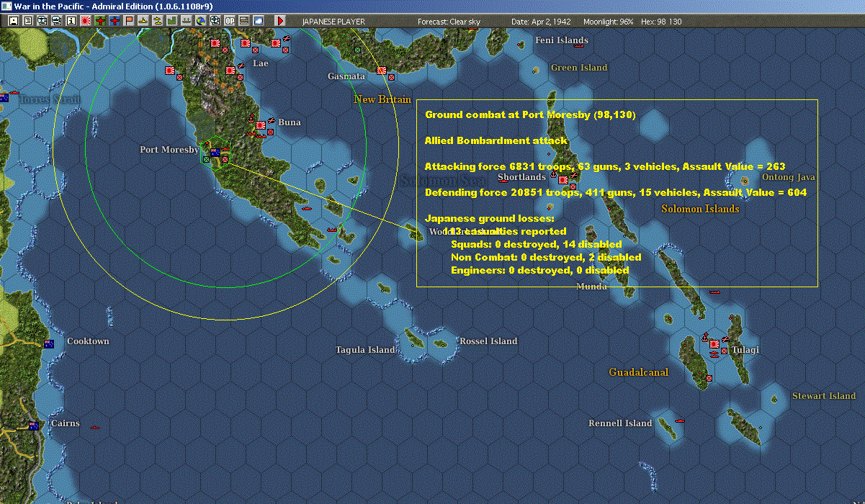The height and width of the screenshot is (504, 865).
Task: Click the 'Engineers: 0 destroyed' line
Action: [540, 271]
